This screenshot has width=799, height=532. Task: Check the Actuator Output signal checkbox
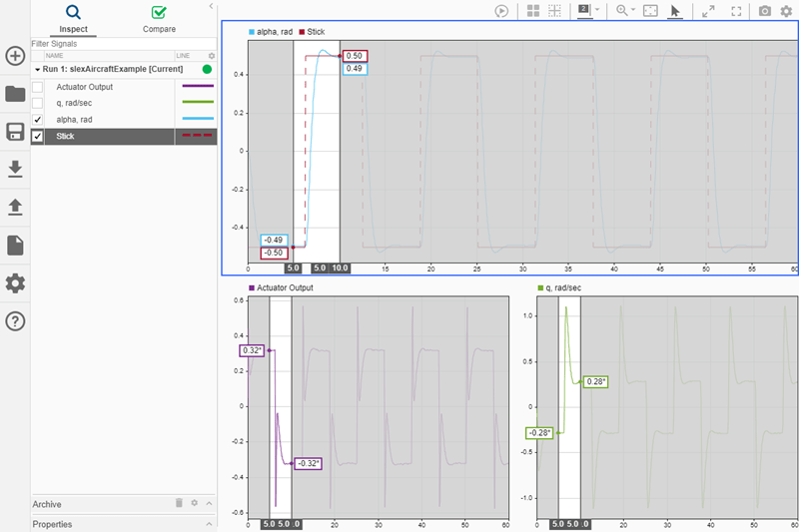[x=38, y=87]
